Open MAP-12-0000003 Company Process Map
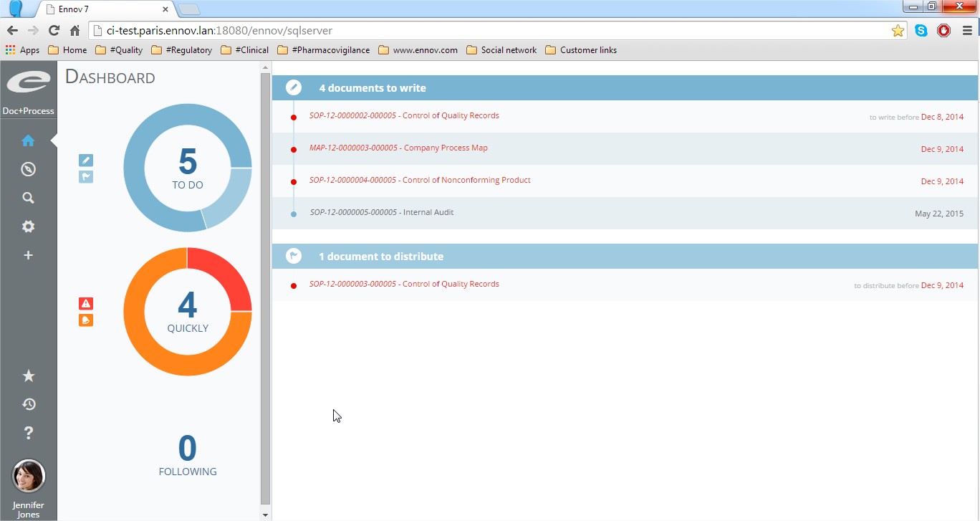980x521 pixels. pyautogui.click(x=398, y=148)
